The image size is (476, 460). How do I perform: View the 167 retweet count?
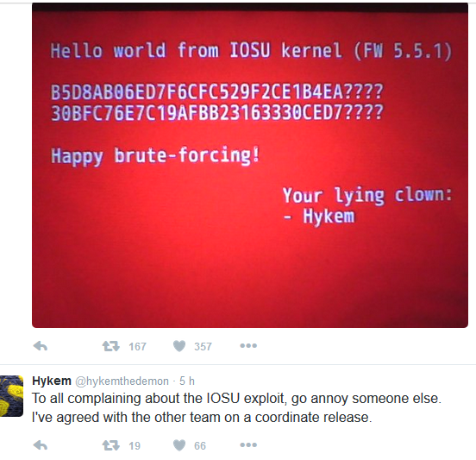137,346
